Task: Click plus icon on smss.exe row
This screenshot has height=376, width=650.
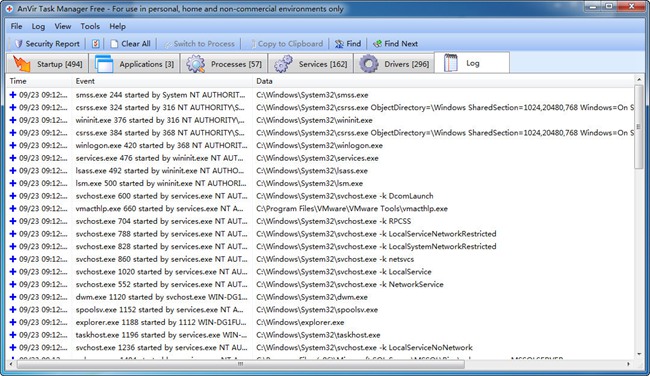Action: coord(13,95)
